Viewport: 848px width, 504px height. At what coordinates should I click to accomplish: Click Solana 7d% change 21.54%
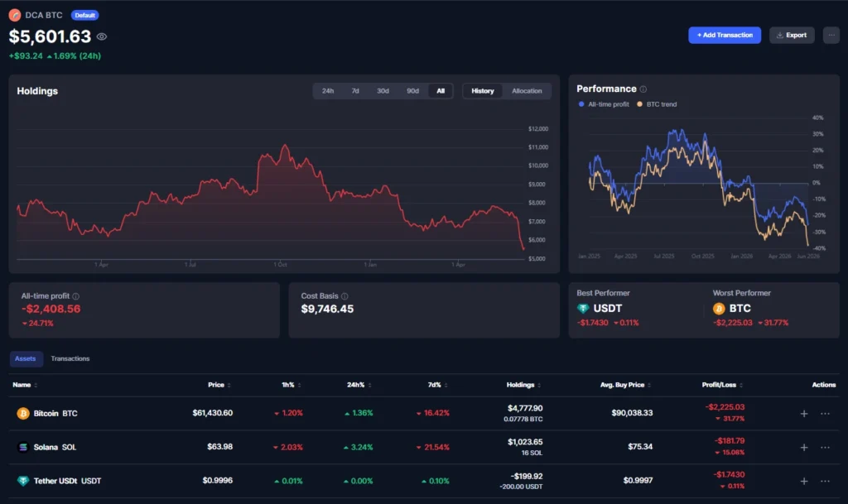432,447
